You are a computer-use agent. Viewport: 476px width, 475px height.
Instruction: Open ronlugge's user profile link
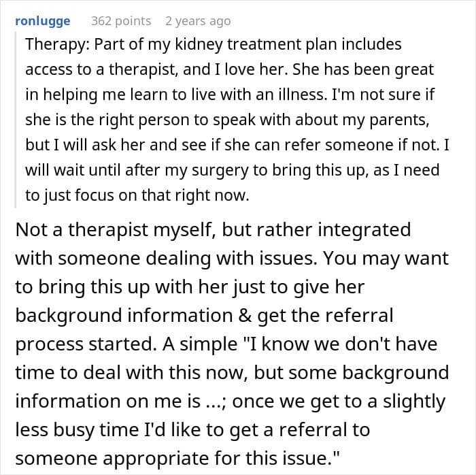pos(42,21)
